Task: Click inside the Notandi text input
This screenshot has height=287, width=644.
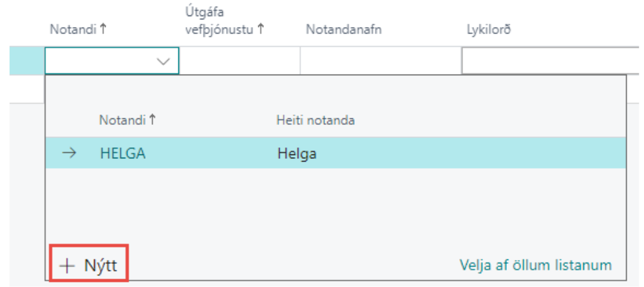Action: point(97,62)
